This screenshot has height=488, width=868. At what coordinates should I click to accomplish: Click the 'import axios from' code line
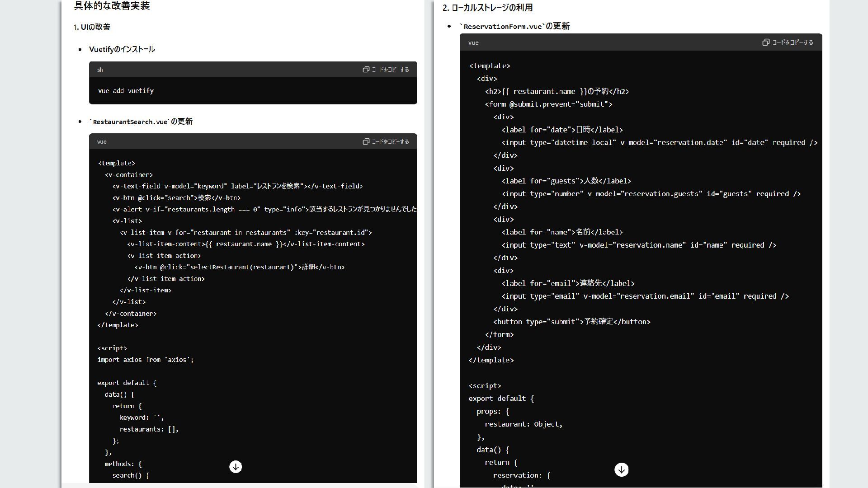(145, 360)
